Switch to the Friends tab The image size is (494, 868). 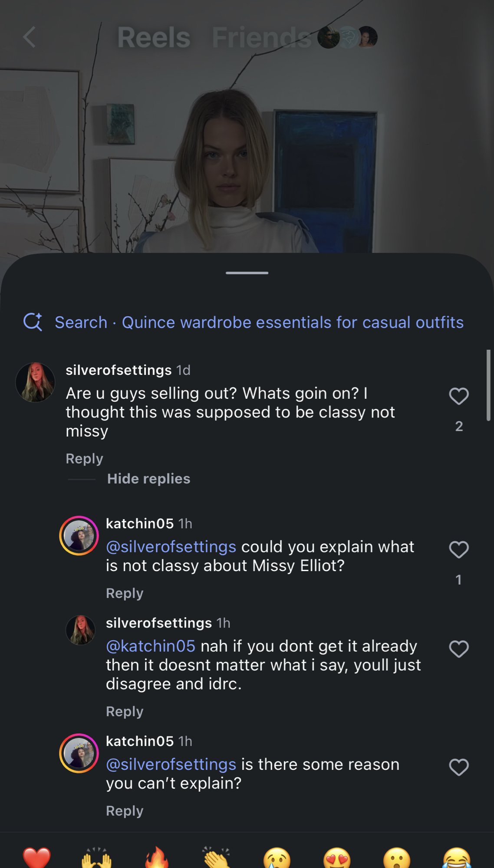(261, 37)
